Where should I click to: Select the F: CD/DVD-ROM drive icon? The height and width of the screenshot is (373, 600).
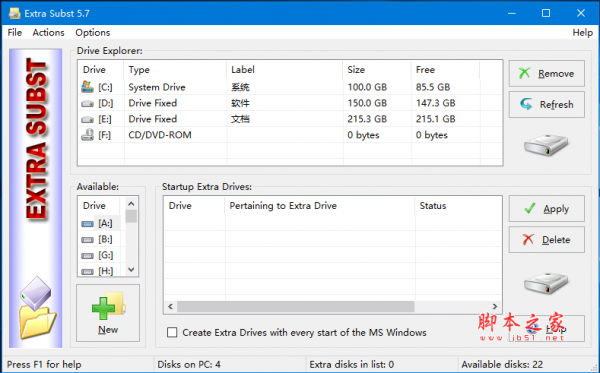tap(87, 135)
